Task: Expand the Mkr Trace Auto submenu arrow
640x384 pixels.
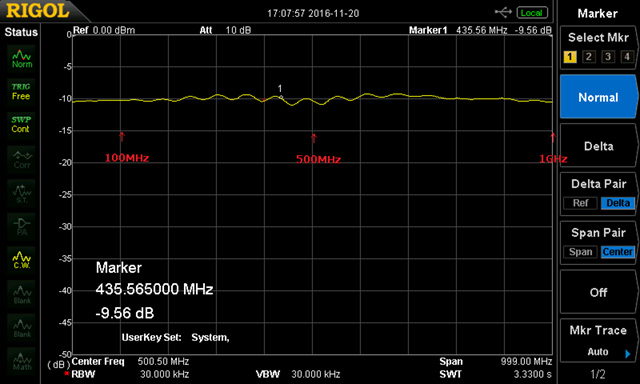Action: pos(628,353)
